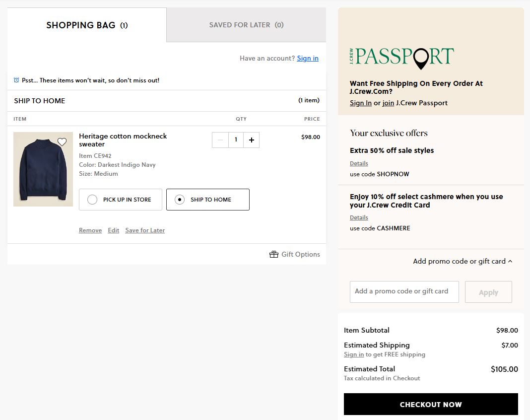The height and width of the screenshot is (420, 530).
Task: Remove the mockneck sweater from the bag
Action: tap(90, 230)
